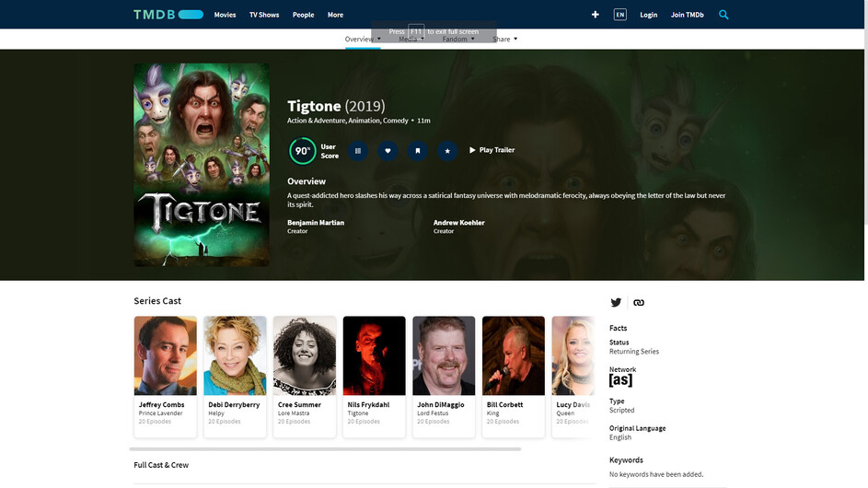868x488 pixels.
Task: Click the Action & Adventure genre
Action: click(x=316, y=121)
